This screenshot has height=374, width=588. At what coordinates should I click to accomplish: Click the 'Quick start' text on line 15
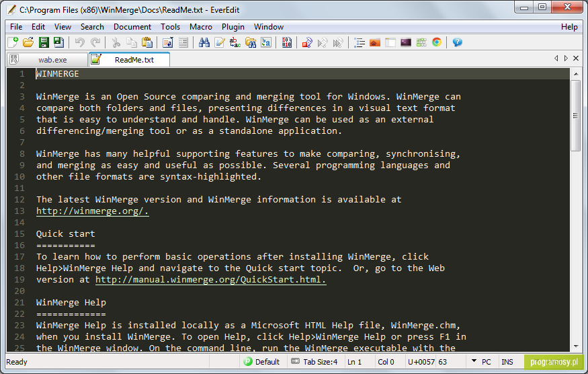click(66, 234)
